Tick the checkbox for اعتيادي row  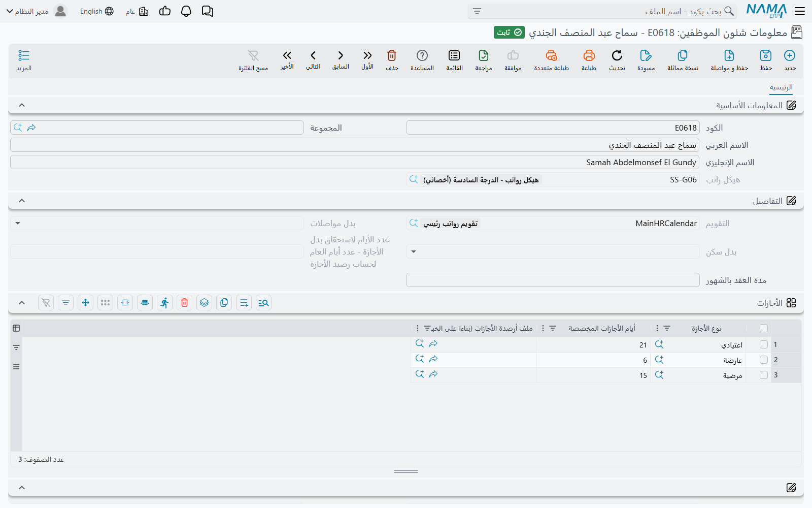pos(764,344)
